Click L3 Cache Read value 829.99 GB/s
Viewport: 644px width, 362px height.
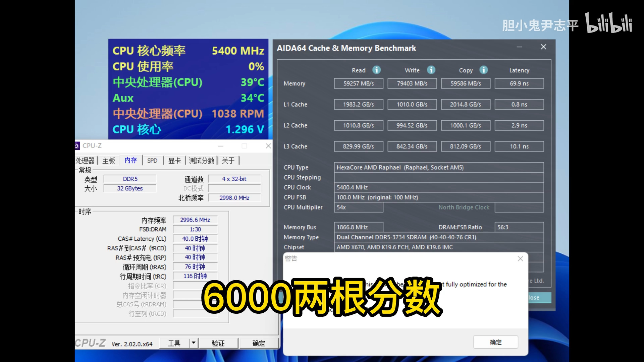(x=359, y=146)
